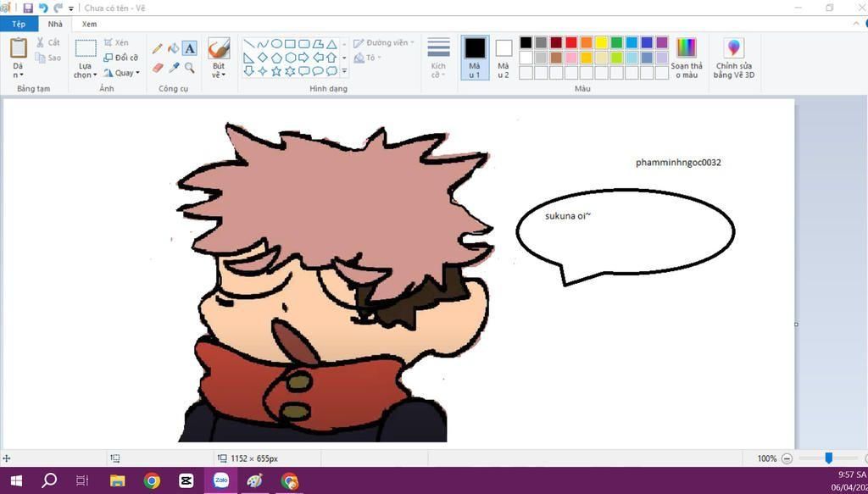Select the Text tool (A icon)
Image resolution: width=868 pixels, height=494 pixels.
189,48
